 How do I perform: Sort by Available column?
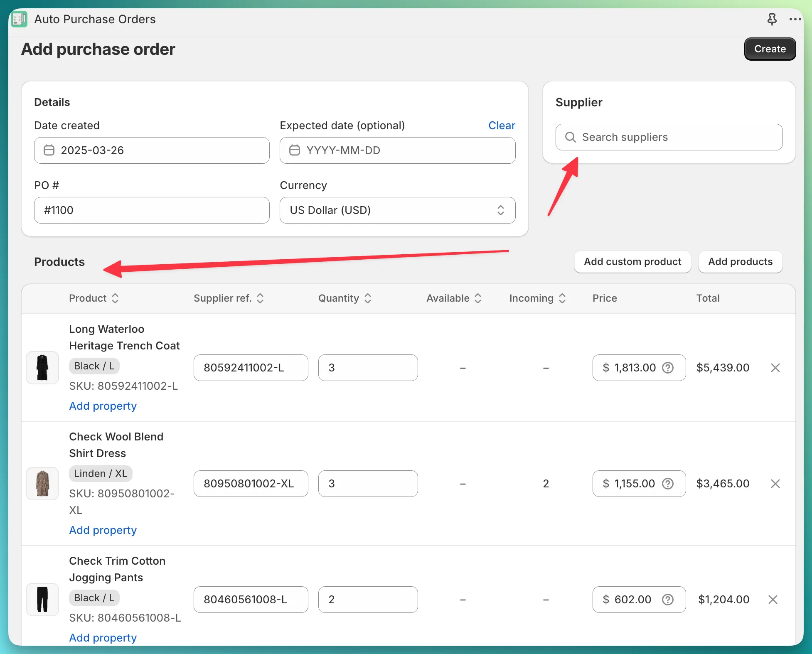click(454, 298)
